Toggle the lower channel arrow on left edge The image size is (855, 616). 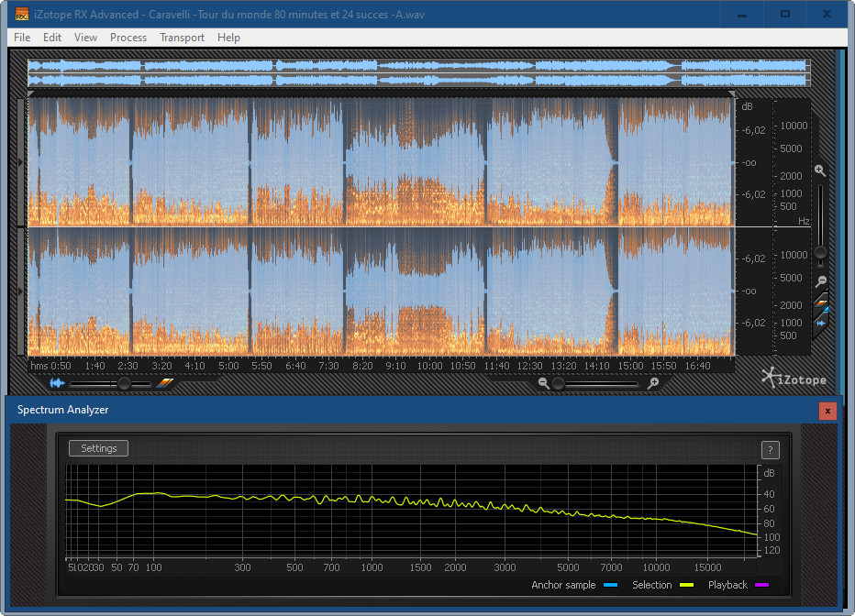click(x=21, y=291)
